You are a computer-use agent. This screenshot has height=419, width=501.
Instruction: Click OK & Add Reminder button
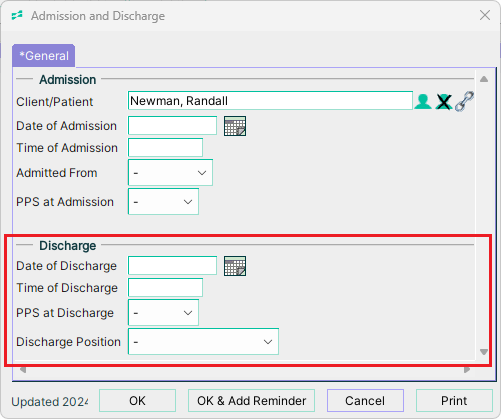(x=251, y=401)
